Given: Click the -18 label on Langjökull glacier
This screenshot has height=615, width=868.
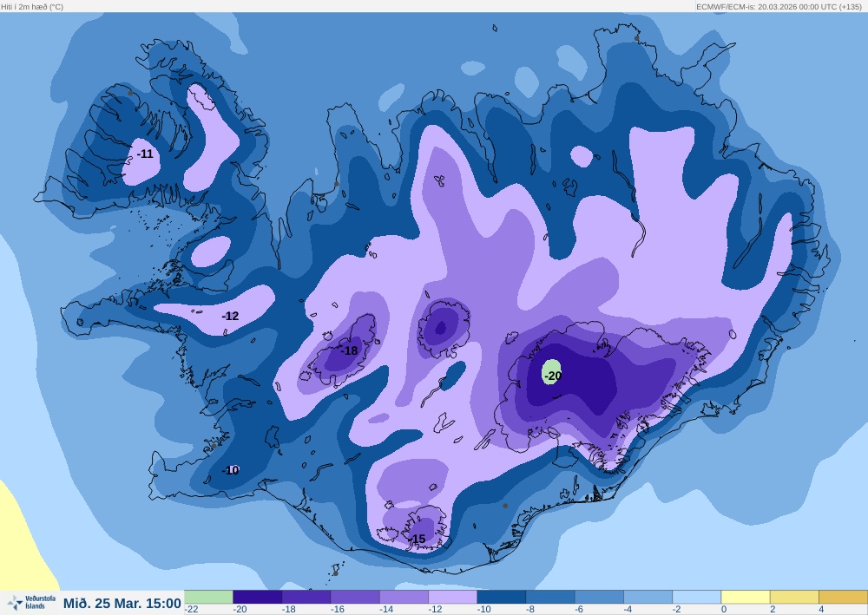Looking at the screenshot, I should [x=349, y=350].
